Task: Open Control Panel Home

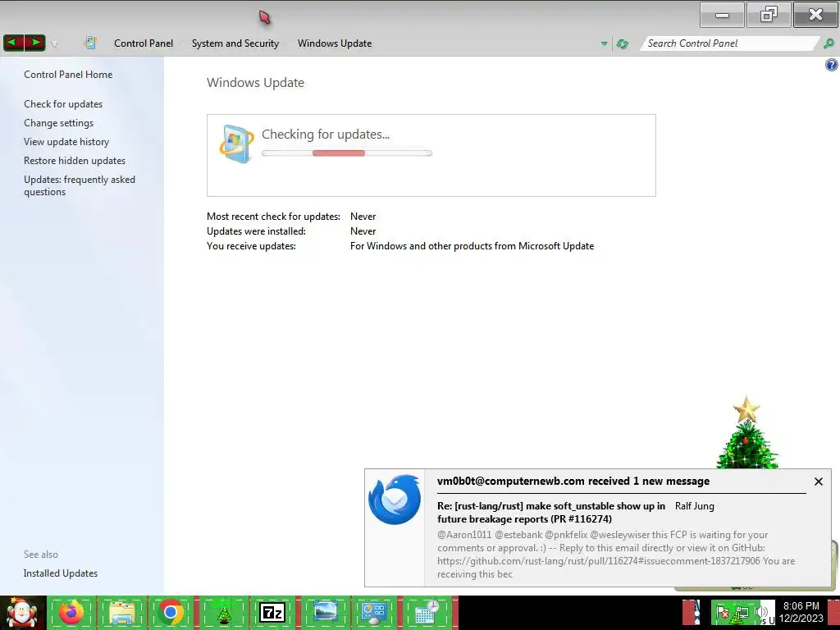Action: pyautogui.click(x=68, y=75)
